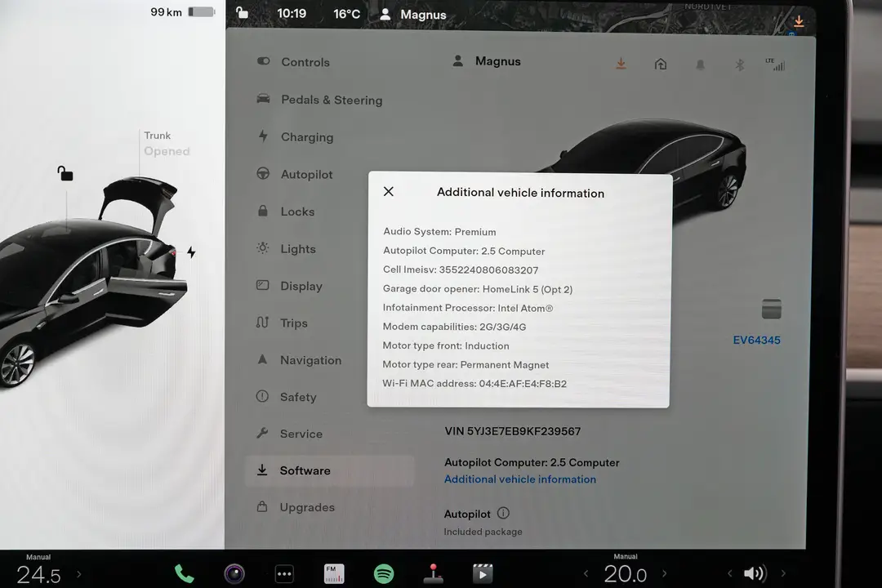Open the Charging settings
The image size is (882, 588).
(x=296, y=136)
